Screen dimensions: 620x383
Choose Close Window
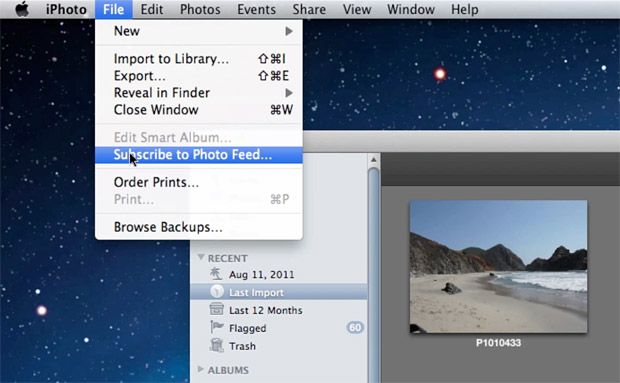click(199, 110)
